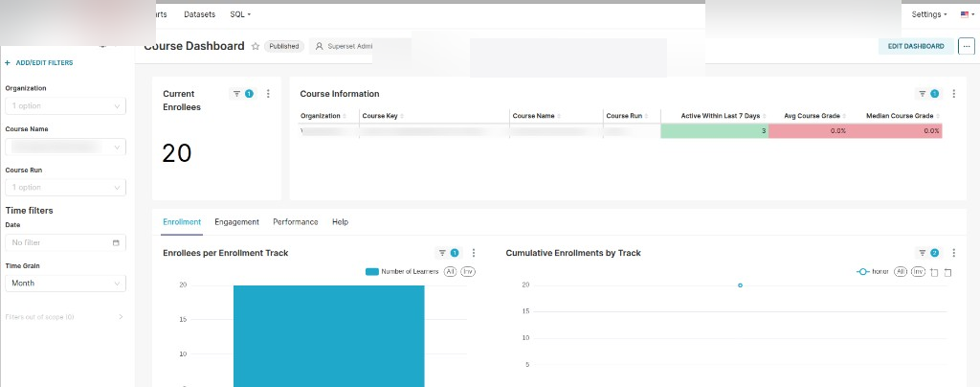Click the zoom reset icon in Cumulative Enrollments chart
This screenshot has height=387, width=980.
point(948,272)
